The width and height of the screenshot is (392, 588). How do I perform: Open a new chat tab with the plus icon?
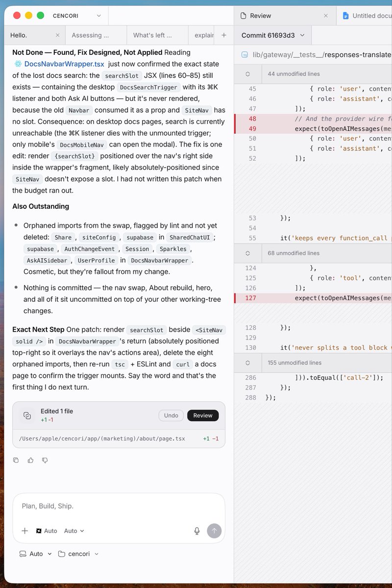pos(224,35)
